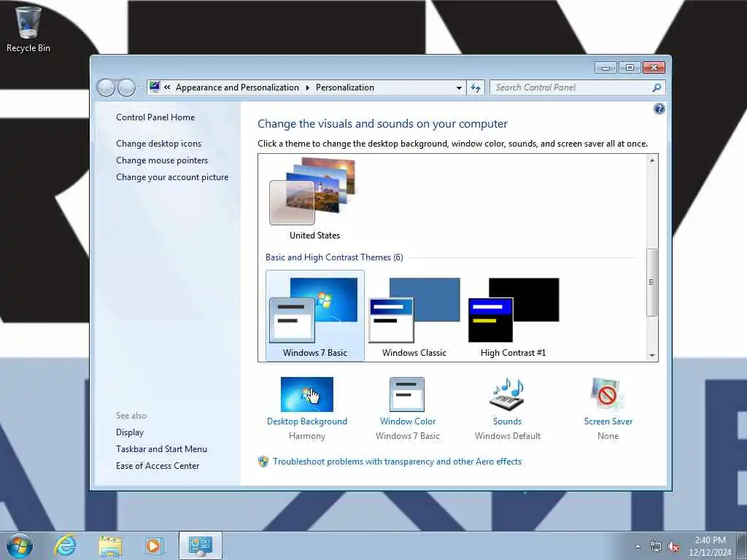Click the None screen saver label
Image resolution: width=747 pixels, height=560 pixels.
click(x=608, y=436)
